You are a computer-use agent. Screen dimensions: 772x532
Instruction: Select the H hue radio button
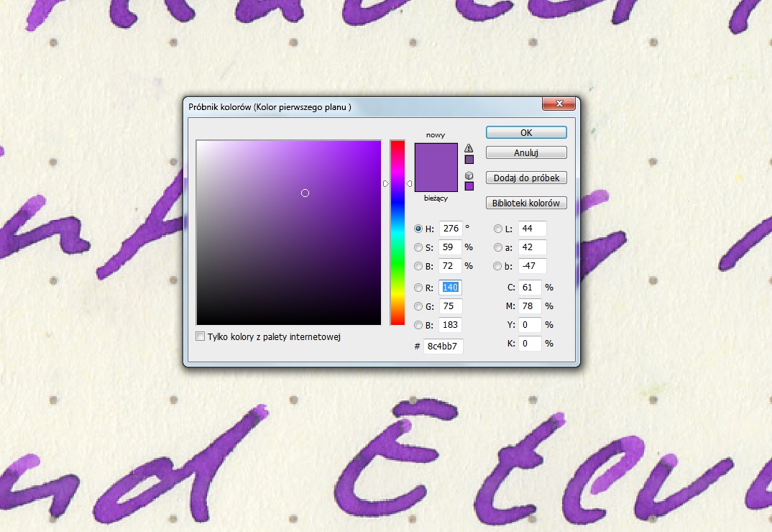pos(419,229)
